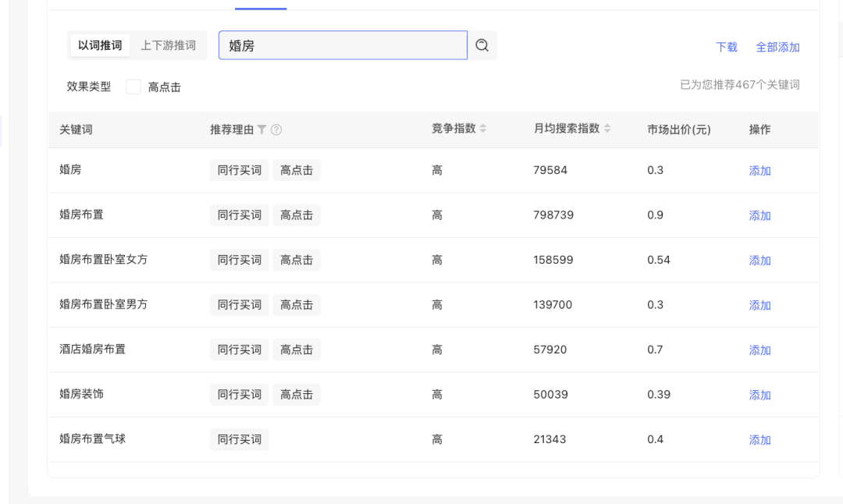Click market bid value 0.39
Screen dimensions: 843x504
coord(659,395)
